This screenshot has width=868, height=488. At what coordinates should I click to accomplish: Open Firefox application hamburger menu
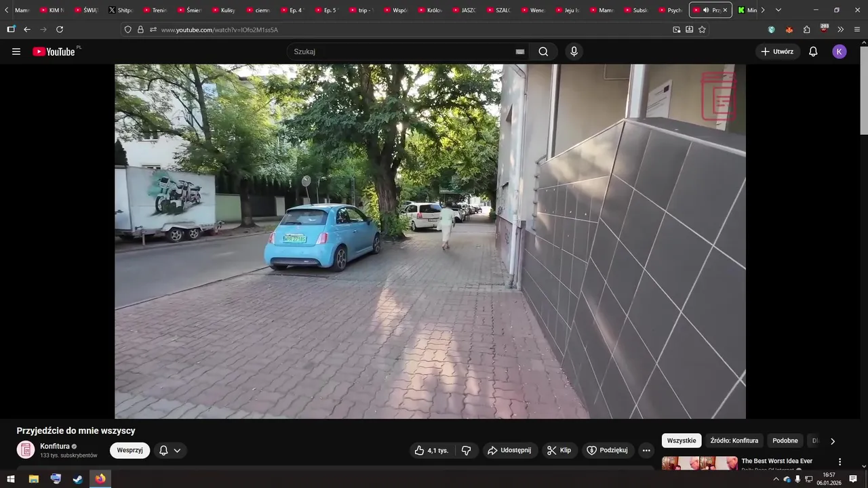pos(858,30)
